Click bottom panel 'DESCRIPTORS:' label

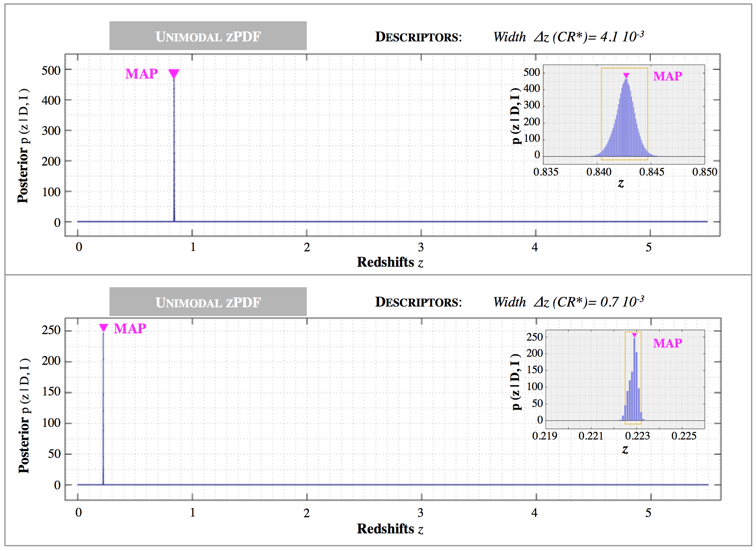click(x=419, y=302)
